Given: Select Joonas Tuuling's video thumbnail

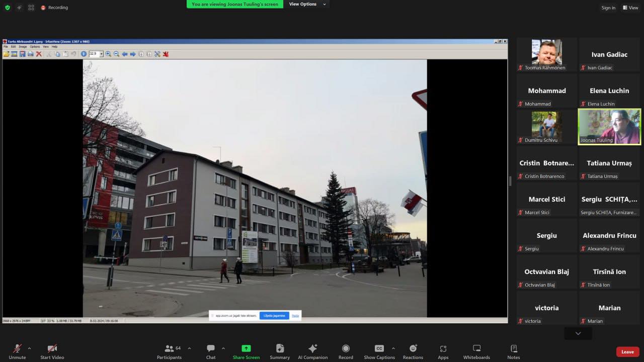Looking at the screenshot, I should [609, 127].
